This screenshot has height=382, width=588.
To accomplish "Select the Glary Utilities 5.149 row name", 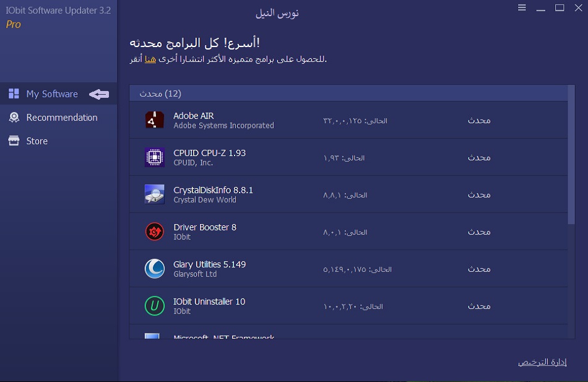I will (x=209, y=264).
